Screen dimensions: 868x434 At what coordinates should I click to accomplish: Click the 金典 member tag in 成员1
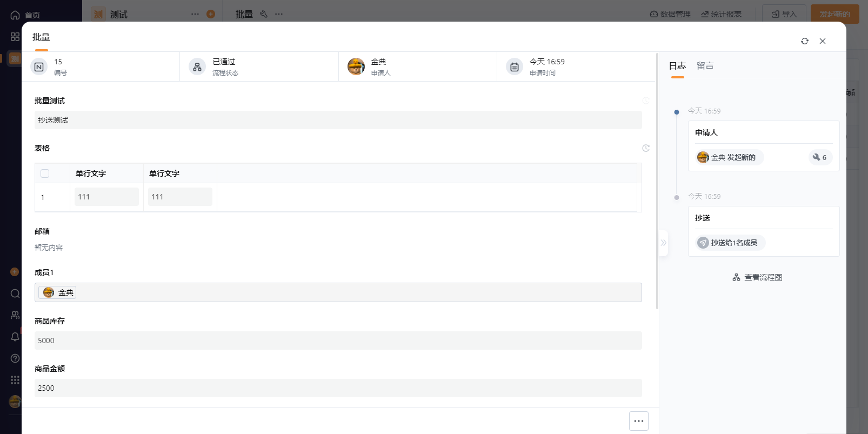pyautogui.click(x=57, y=292)
